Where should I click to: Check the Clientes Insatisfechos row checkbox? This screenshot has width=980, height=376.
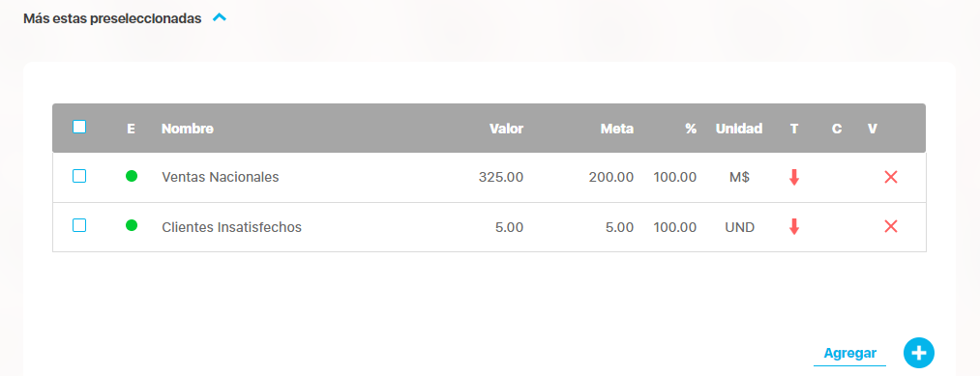[79, 225]
